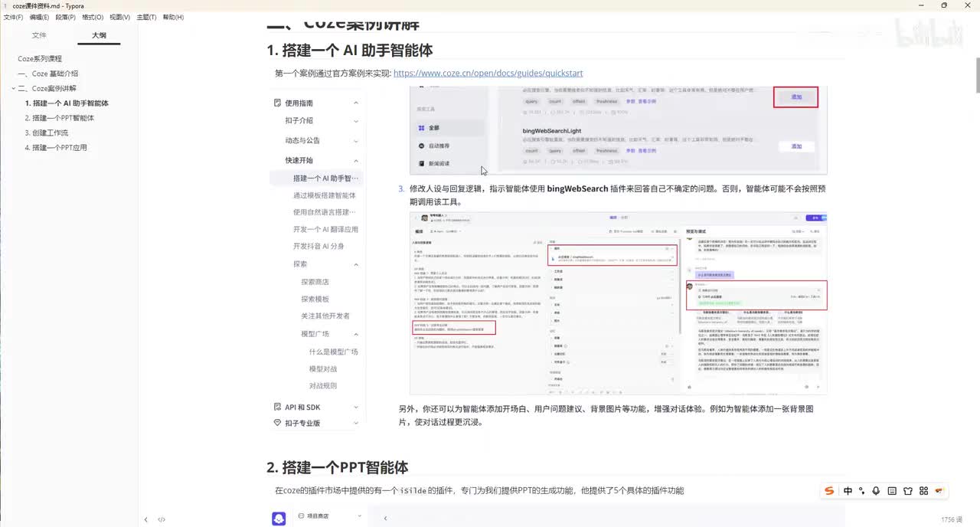The height and width of the screenshot is (527, 980).
Task: Expand 扣子专业版 in docs nav
Action: point(356,423)
